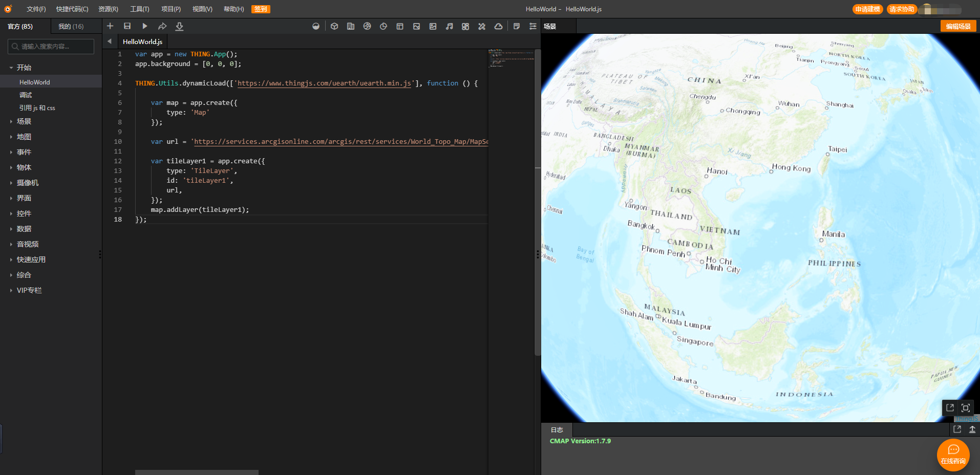Click the second picture icon with sun
Viewport: 980px width, 475px height.
[x=433, y=26]
